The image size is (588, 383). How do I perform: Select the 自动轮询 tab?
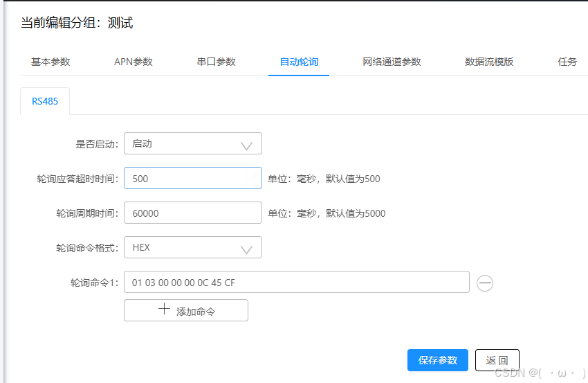(x=299, y=62)
